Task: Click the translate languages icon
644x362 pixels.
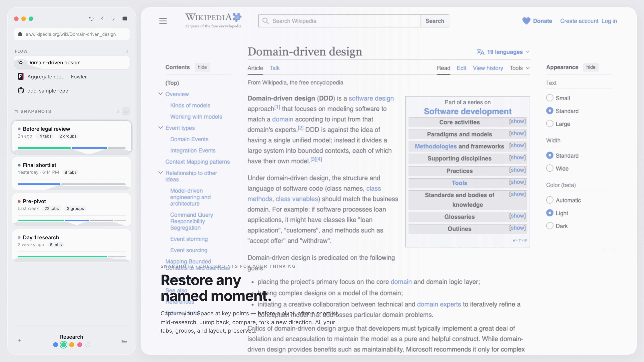Action: [480, 52]
